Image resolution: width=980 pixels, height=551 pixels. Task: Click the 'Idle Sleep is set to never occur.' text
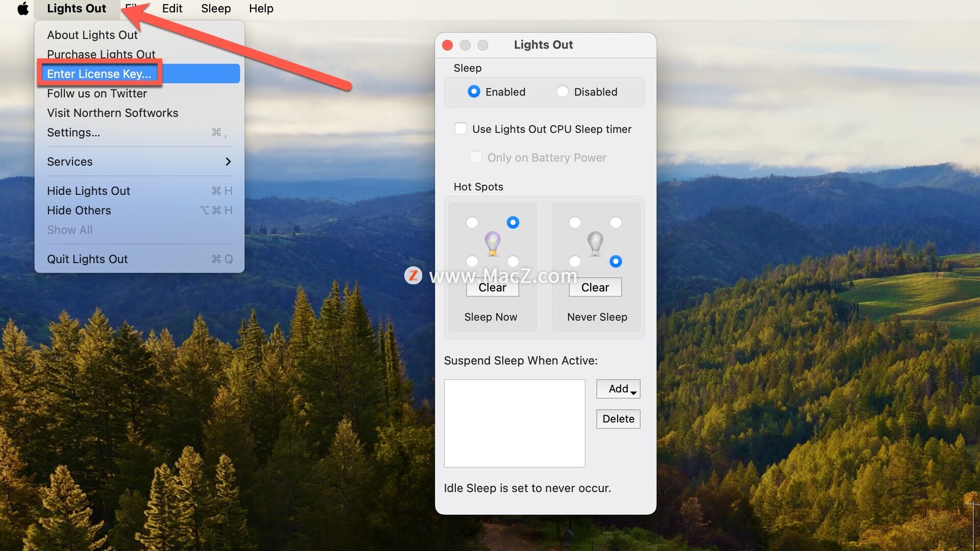[x=527, y=488]
